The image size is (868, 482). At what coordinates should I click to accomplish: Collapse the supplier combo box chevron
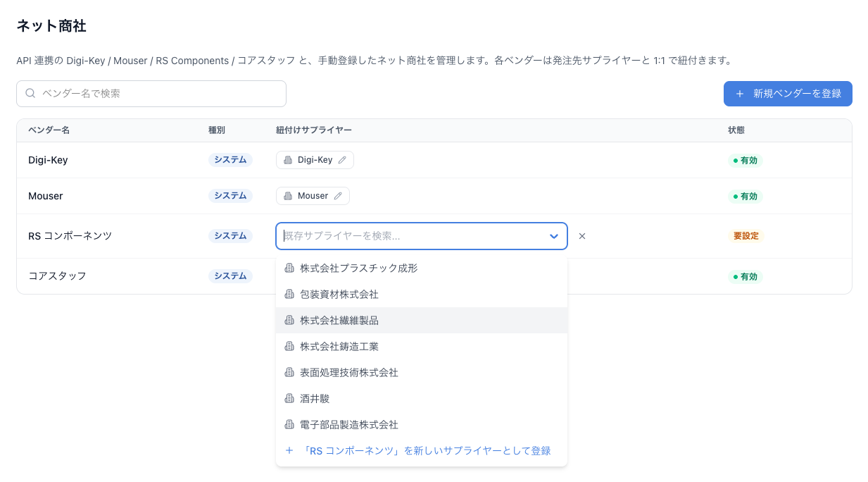(x=554, y=237)
